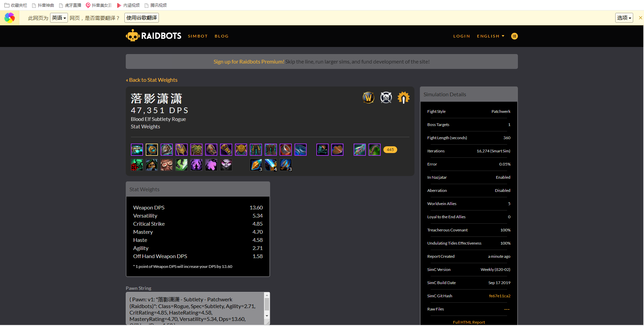Select the ornate dagger main-hand weapon icon
The width and height of the screenshot is (644, 326).
coord(360,150)
